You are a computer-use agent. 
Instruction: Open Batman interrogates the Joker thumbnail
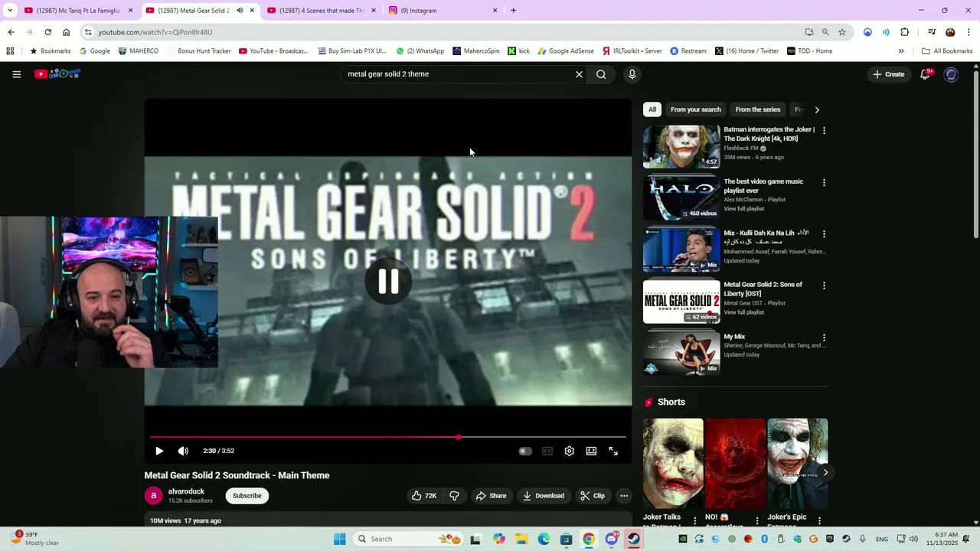(x=681, y=146)
